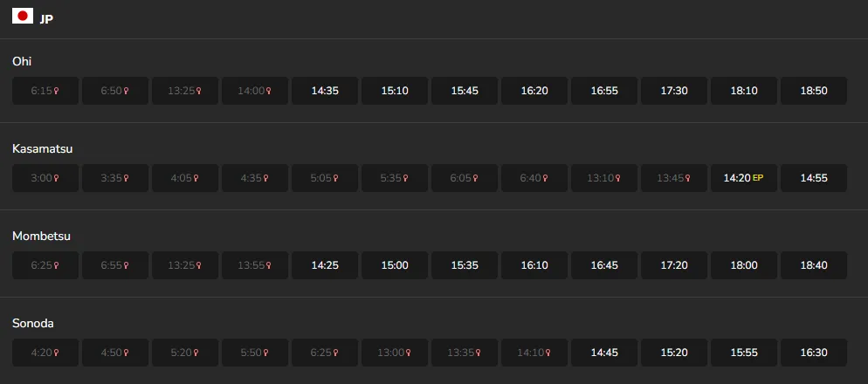Click result marker icon beside Ohi 6:15
The width and height of the screenshot is (868, 384).
[x=57, y=91]
